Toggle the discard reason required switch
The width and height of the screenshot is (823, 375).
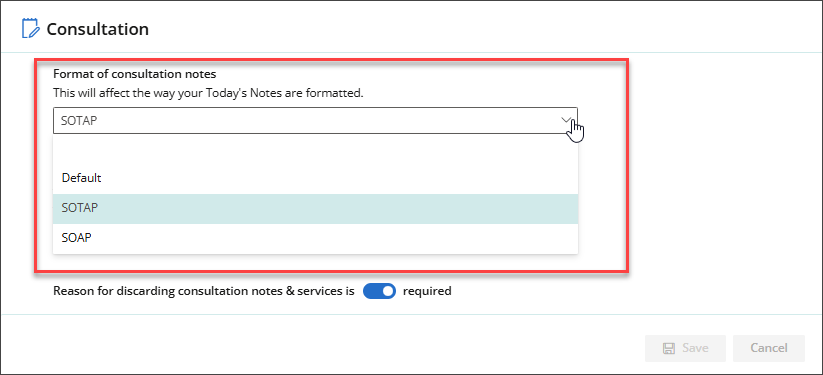[379, 291]
